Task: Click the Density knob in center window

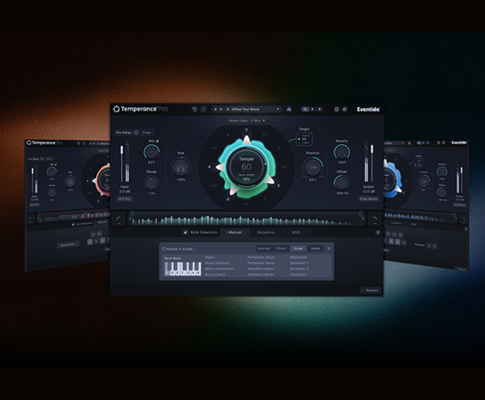Action: pyautogui.click(x=342, y=152)
